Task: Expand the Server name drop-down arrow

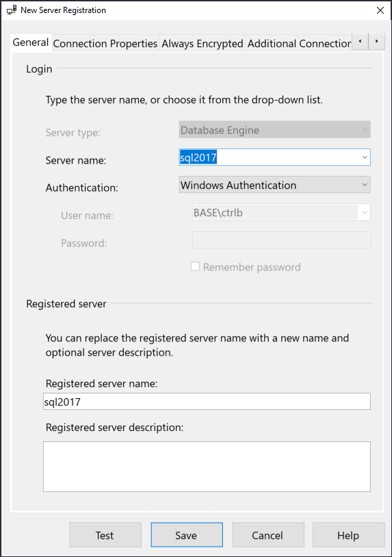Action: [365, 157]
